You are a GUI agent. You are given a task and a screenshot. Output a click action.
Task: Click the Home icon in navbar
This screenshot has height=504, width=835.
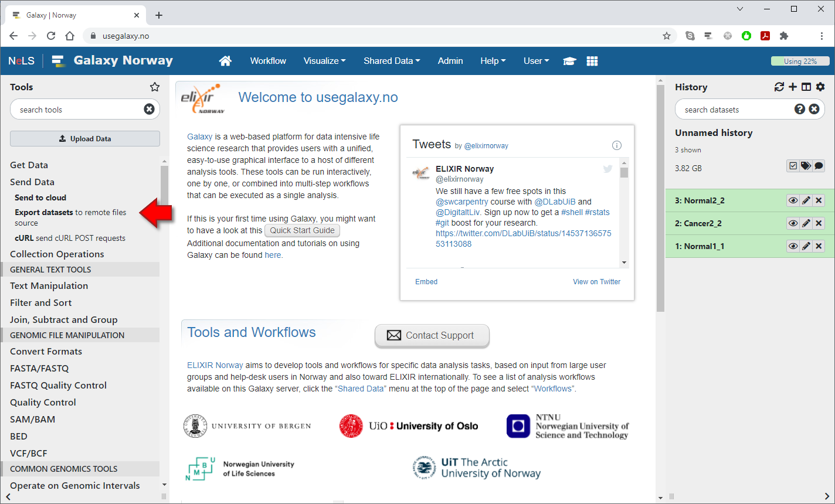225,61
